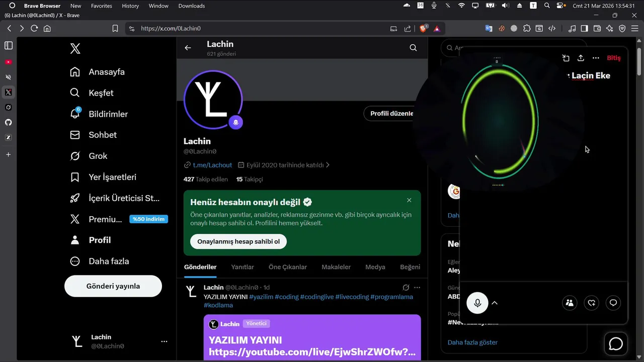Open Leo AI sparkle icon

610,29
